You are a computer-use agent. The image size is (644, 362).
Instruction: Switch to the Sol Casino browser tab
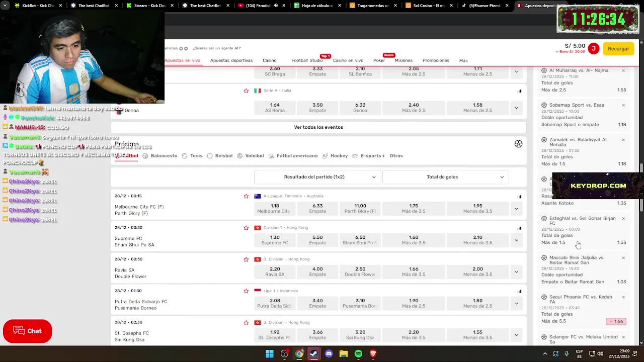tap(429, 6)
